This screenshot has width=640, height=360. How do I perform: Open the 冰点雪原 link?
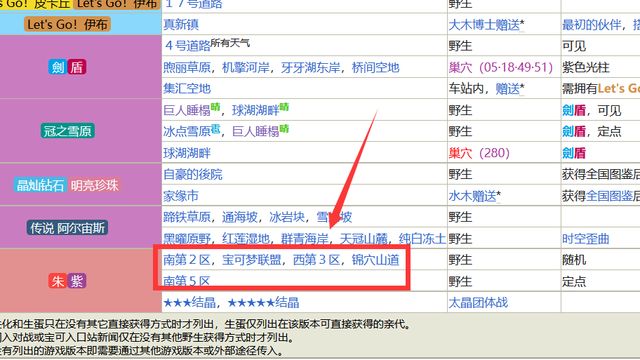[x=187, y=131]
